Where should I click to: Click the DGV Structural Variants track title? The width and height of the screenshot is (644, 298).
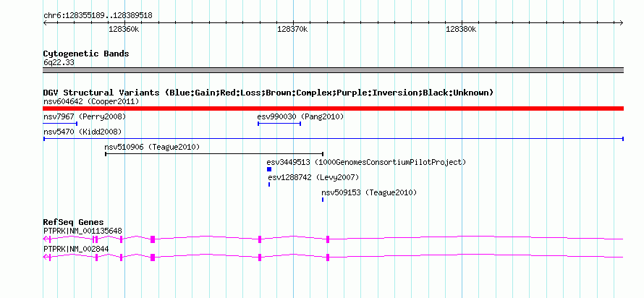pyautogui.click(x=268, y=93)
